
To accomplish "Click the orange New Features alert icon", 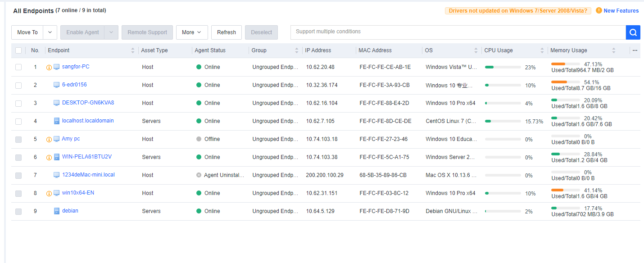I will pyautogui.click(x=599, y=10).
